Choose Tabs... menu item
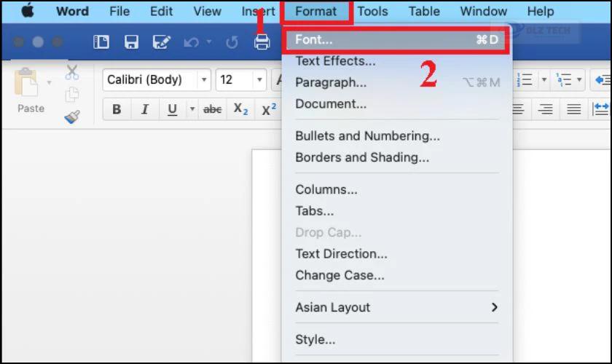 396,210
